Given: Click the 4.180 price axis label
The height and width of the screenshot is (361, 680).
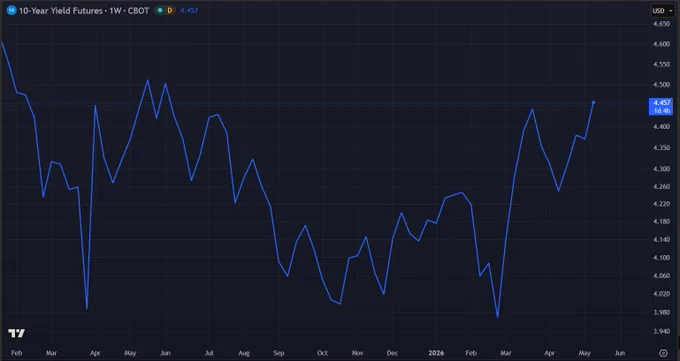Looking at the screenshot, I should click(661, 221).
